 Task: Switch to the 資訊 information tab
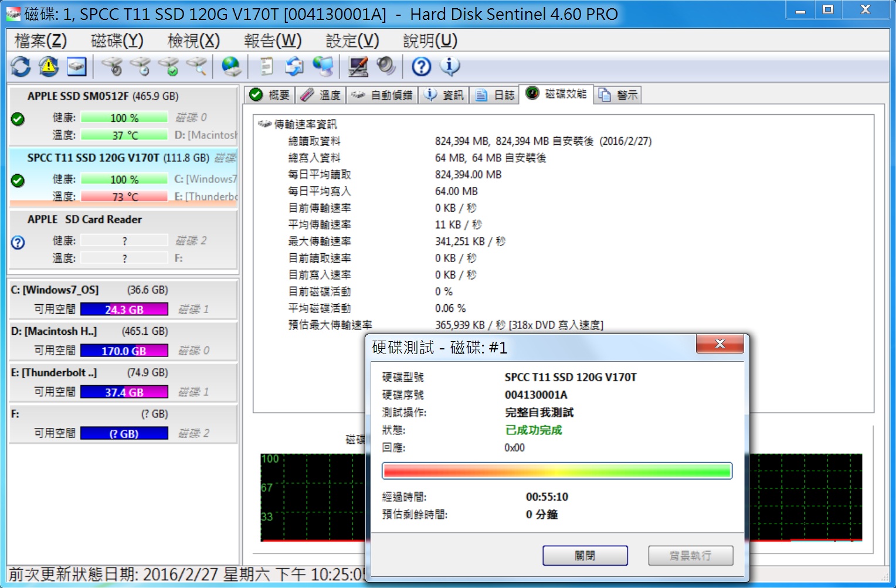point(443,95)
